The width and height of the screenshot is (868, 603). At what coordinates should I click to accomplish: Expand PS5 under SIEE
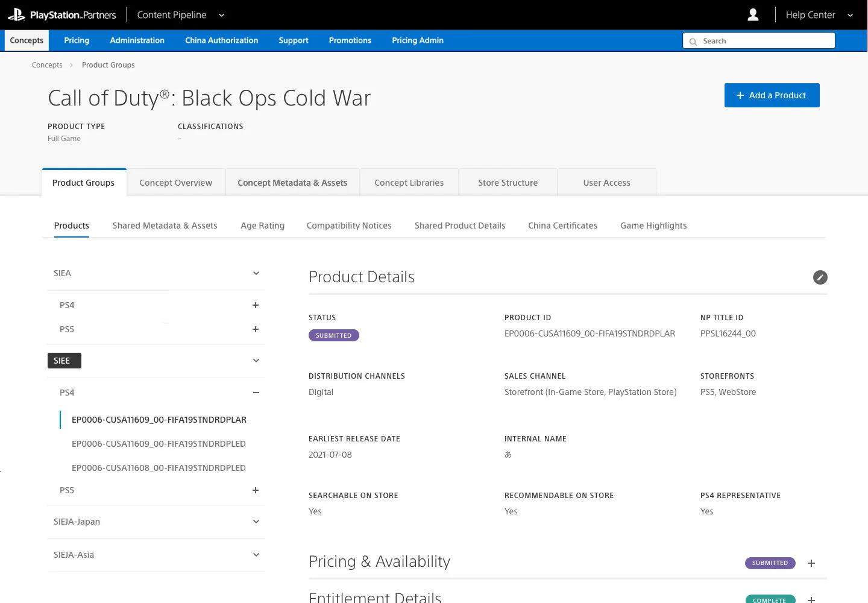pos(256,490)
